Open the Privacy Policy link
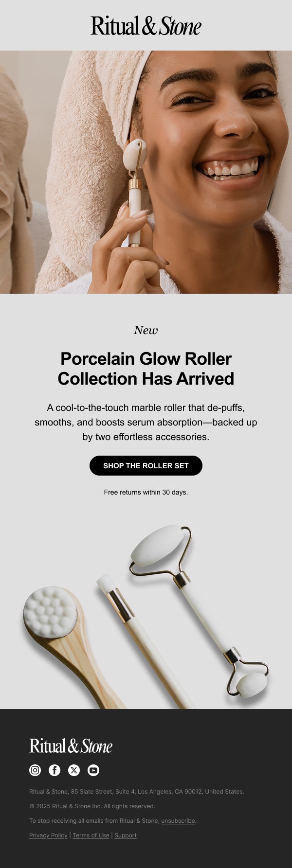292x868 pixels. click(x=48, y=835)
